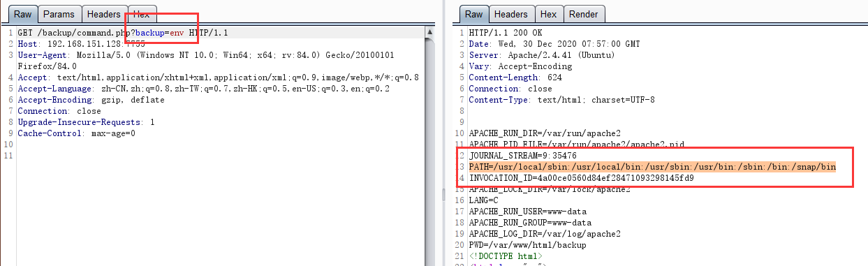This screenshot has height=266, width=868.
Task: Click the GET /backup/command.php request line
Action: [x=123, y=33]
